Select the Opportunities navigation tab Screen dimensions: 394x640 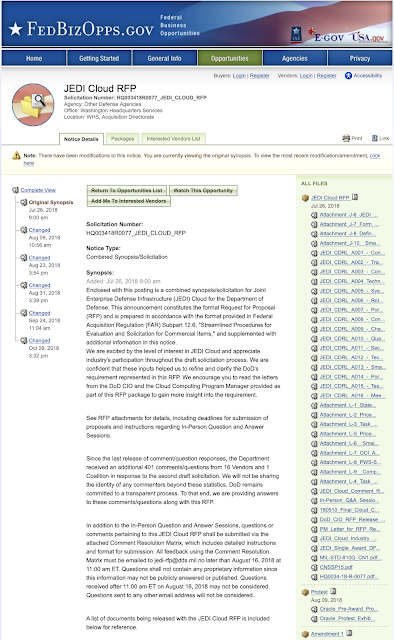point(230,58)
